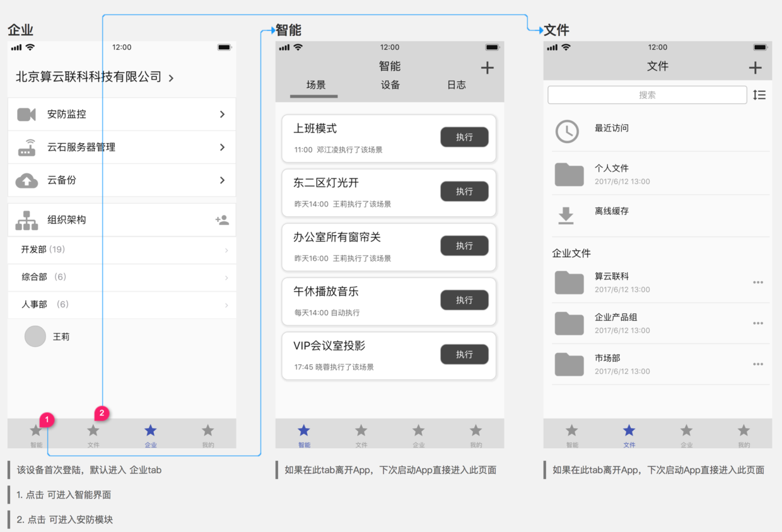Expand 人事部 (6) department chevron
Screen dimensions: 782x532
(x=227, y=306)
